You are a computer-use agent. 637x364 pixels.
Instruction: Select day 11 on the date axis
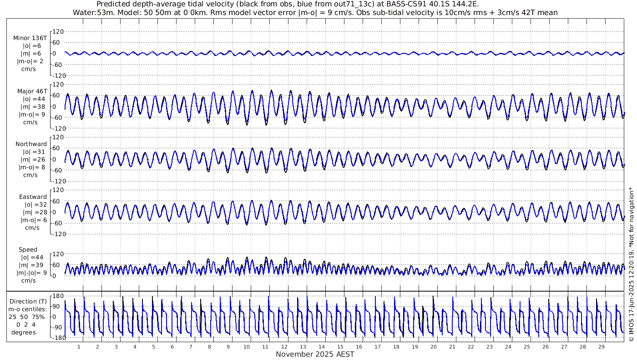pos(265,347)
